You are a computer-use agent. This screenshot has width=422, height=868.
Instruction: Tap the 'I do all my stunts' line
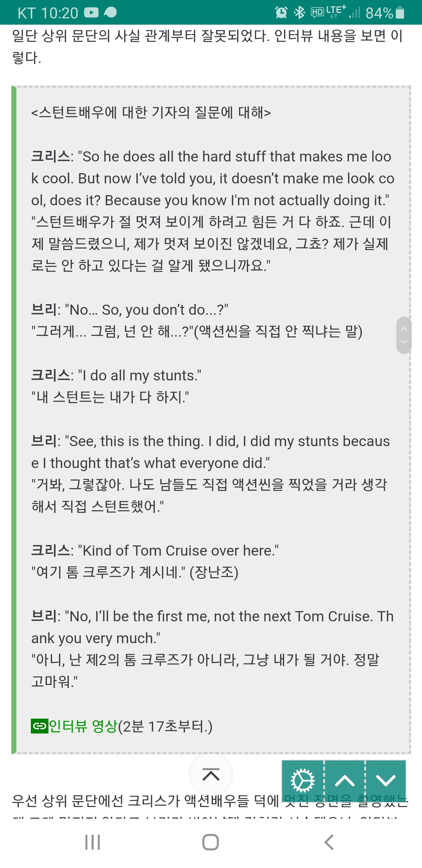[116, 375]
